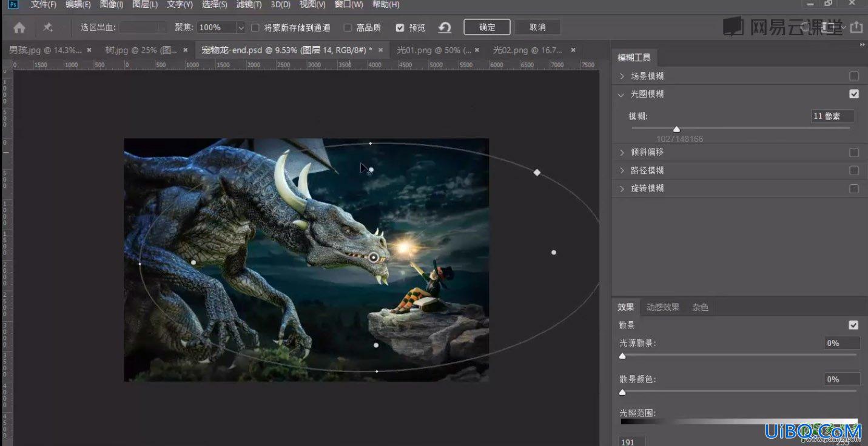Open the 图像(I) menu
This screenshot has width=868, height=446.
[112, 5]
